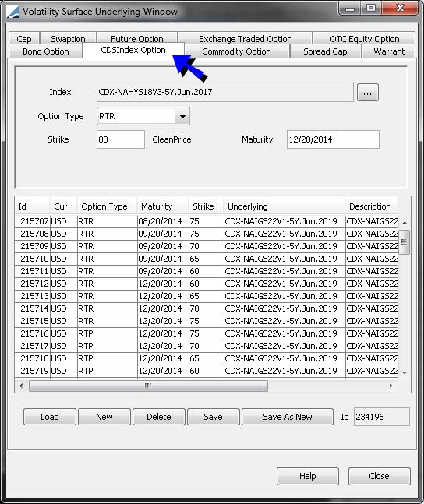Screen dimensions: 424x504
Task: Click the Load button
Action: [50, 417]
